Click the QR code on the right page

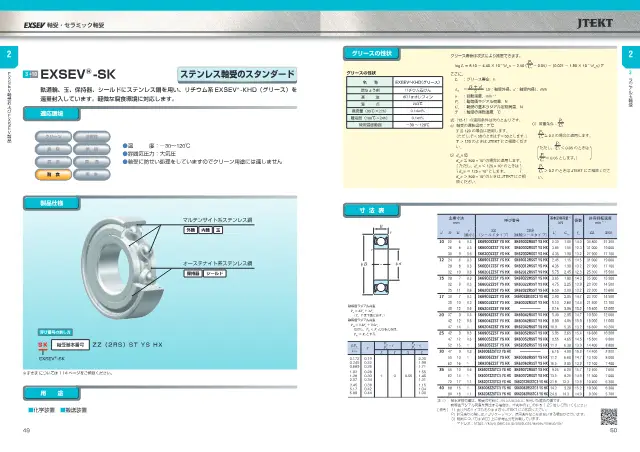(x=609, y=416)
